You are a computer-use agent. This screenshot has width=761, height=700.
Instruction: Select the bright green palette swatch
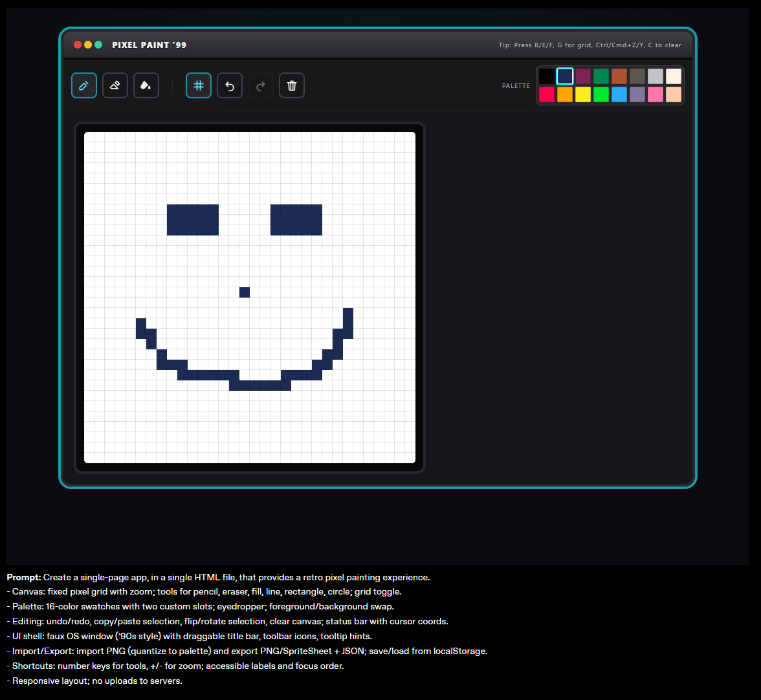point(601,94)
